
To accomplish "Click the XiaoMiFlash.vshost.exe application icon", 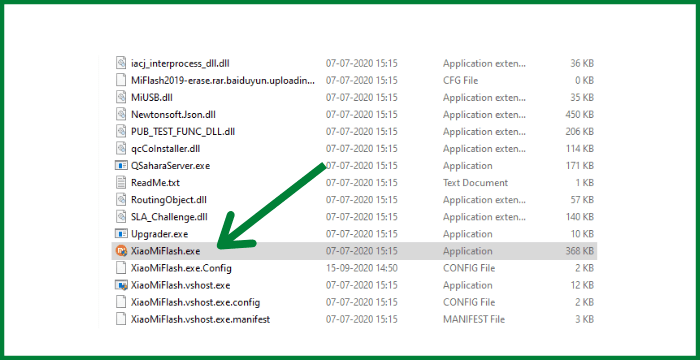I will click(x=121, y=285).
